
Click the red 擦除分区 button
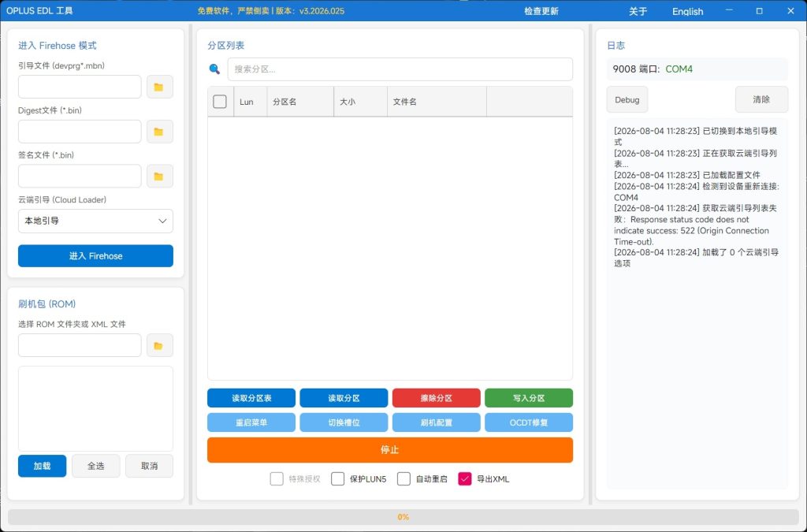click(437, 398)
